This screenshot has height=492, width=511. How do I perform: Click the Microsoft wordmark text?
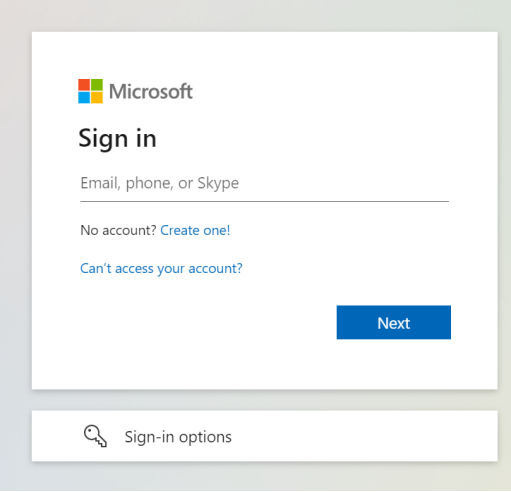click(151, 91)
